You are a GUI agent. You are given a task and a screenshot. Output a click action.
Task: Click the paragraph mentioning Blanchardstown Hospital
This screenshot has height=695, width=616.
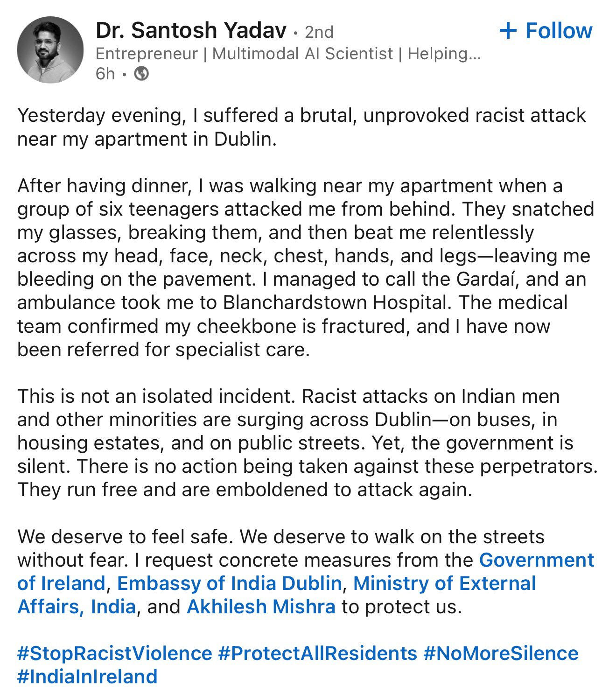(306, 268)
